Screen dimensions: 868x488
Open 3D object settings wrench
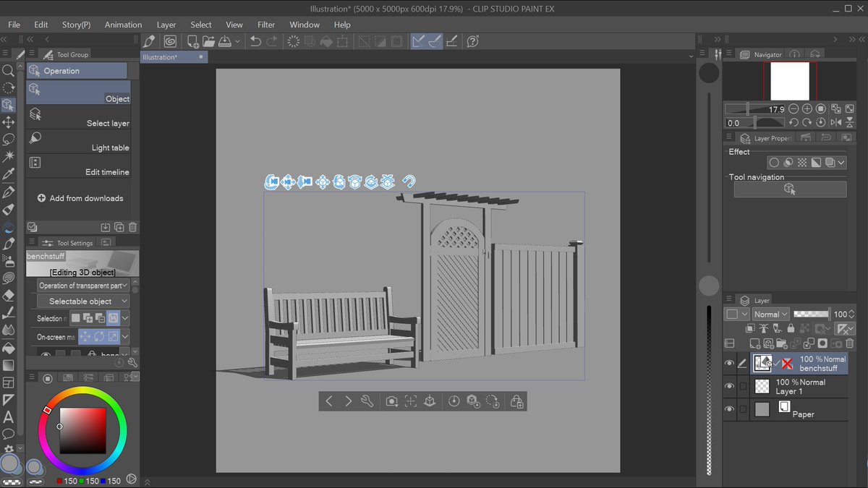click(367, 401)
